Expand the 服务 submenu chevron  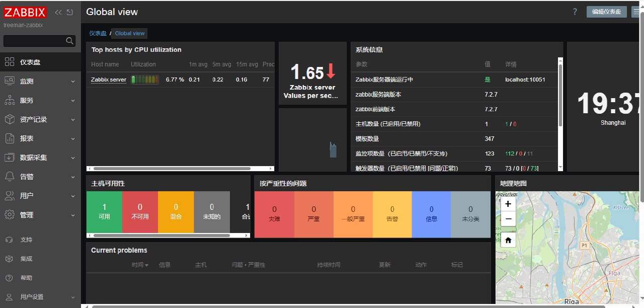[73, 101]
